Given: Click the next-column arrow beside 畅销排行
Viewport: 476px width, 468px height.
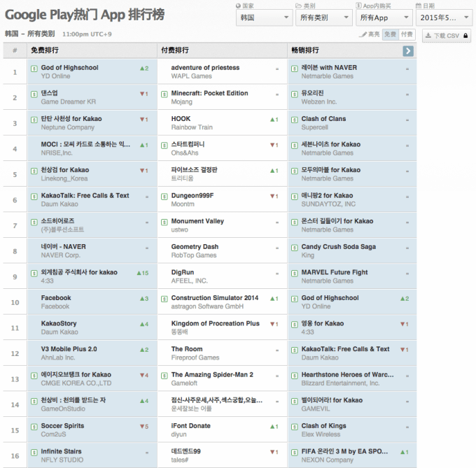Looking at the screenshot, I should (408, 51).
